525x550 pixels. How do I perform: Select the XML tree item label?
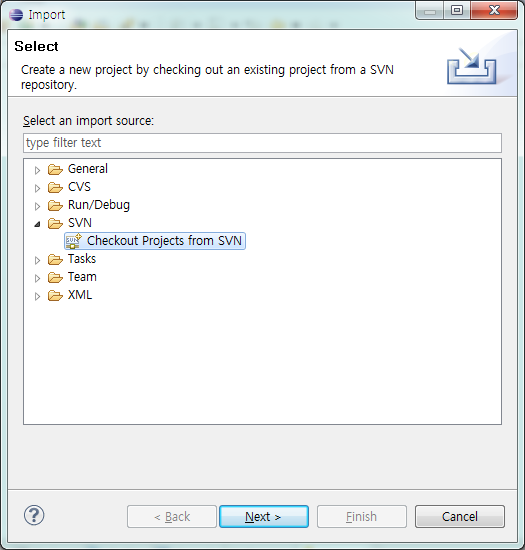click(80, 295)
